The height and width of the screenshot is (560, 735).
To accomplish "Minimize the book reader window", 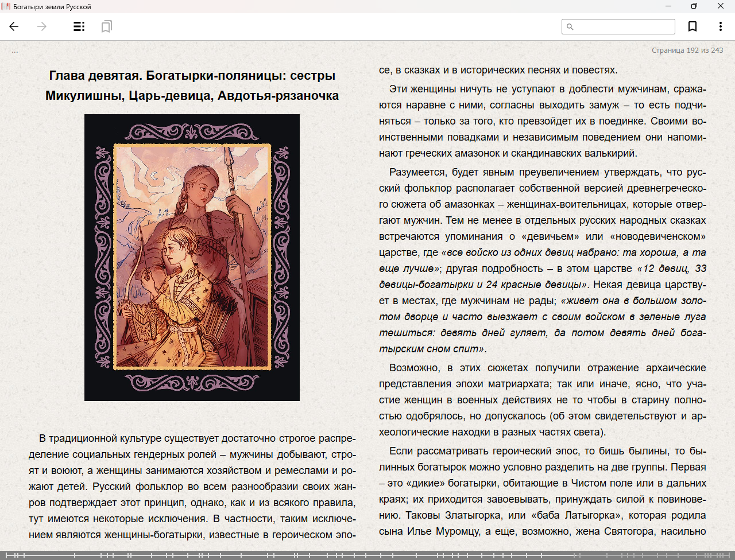I will (x=668, y=6).
